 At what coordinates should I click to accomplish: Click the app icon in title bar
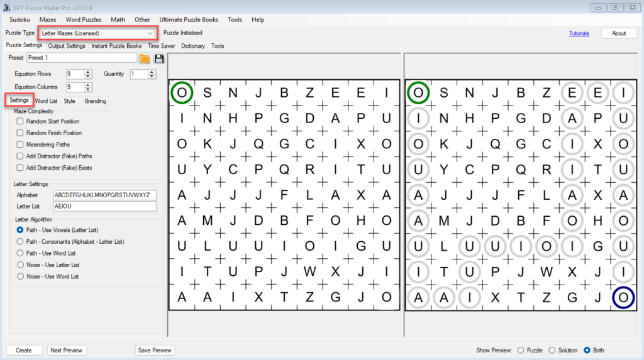7,7
